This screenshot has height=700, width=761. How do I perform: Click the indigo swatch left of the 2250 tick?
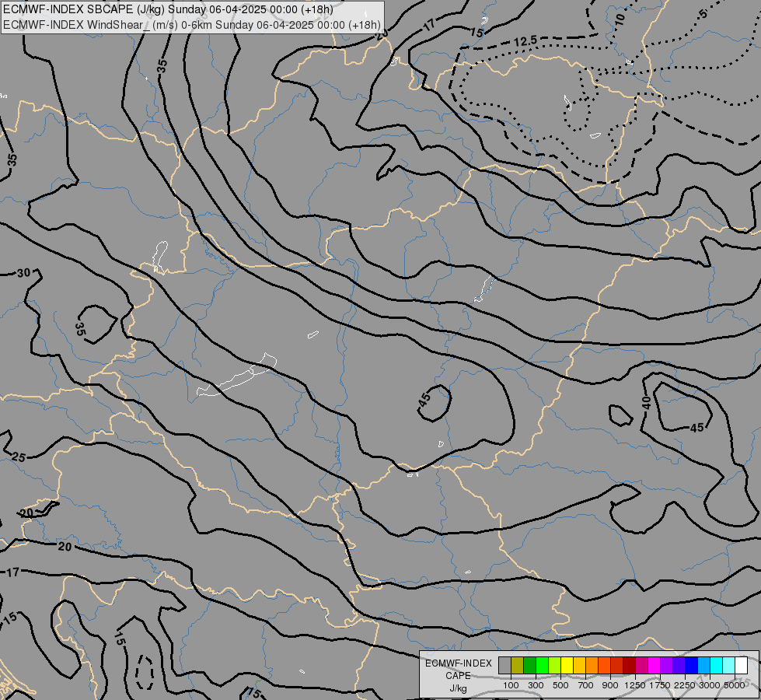pos(679,666)
